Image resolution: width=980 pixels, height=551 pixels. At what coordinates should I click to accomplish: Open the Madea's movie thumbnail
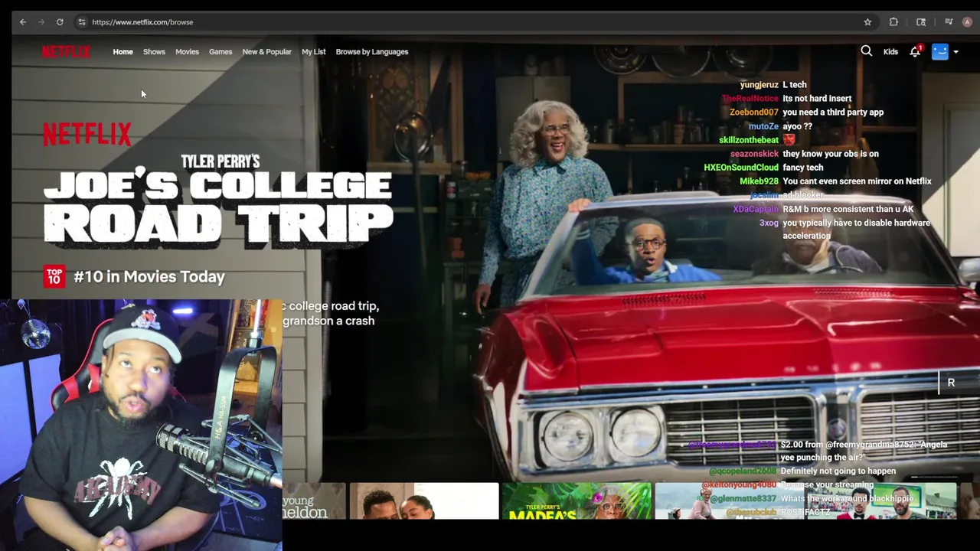[577, 500]
